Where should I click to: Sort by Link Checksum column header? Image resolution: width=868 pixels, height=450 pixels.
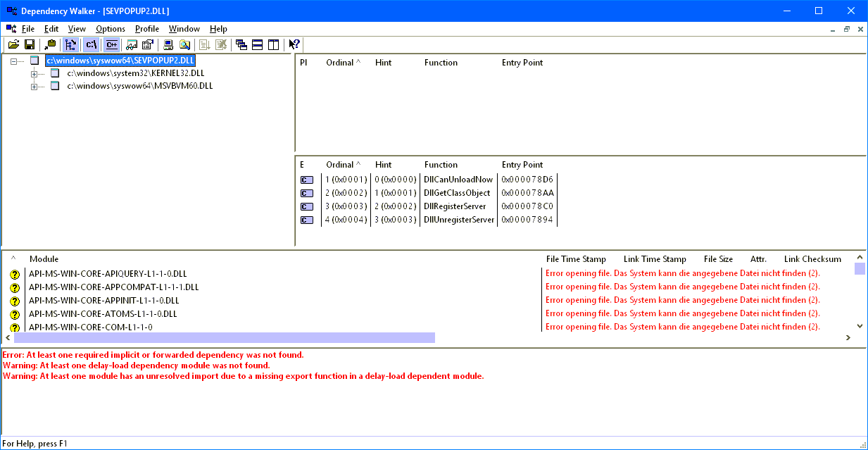(x=812, y=259)
